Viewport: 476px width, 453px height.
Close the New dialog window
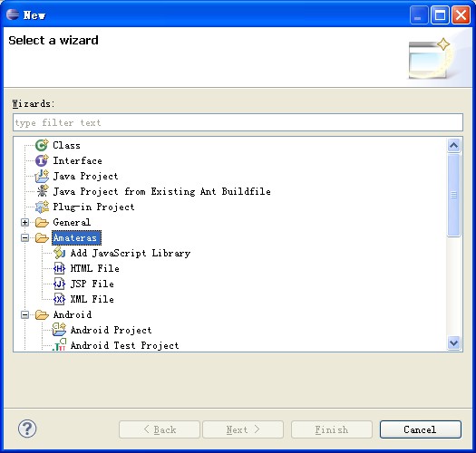coord(461,15)
